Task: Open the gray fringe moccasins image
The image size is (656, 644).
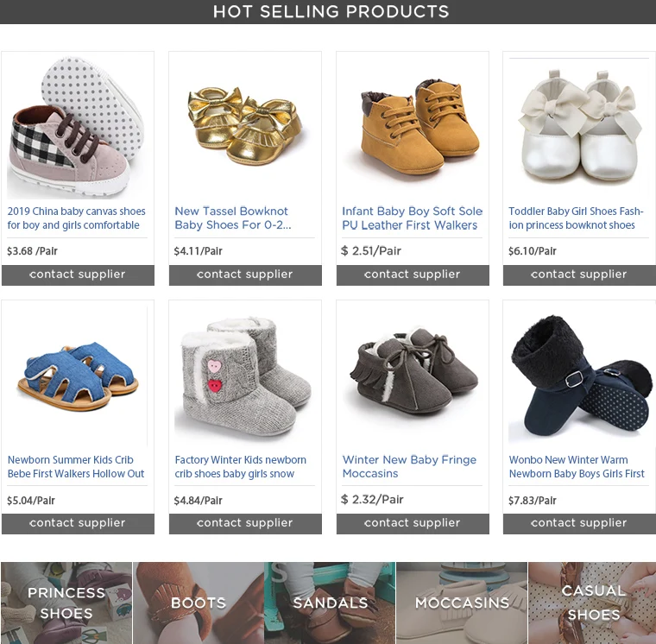Action: click(413, 376)
